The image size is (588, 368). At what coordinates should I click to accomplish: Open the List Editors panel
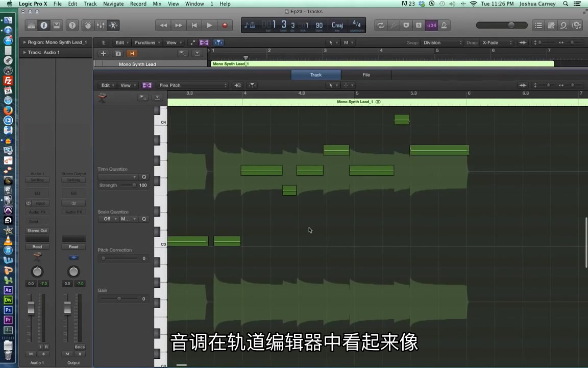coord(538,25)
